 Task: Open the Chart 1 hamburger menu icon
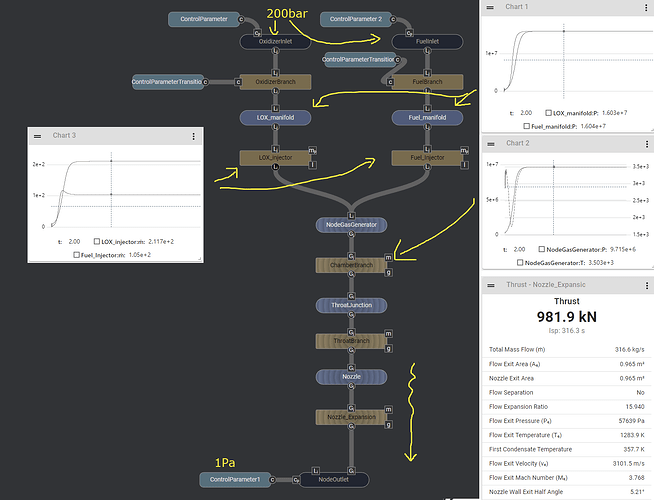click(x=491, y=7)
